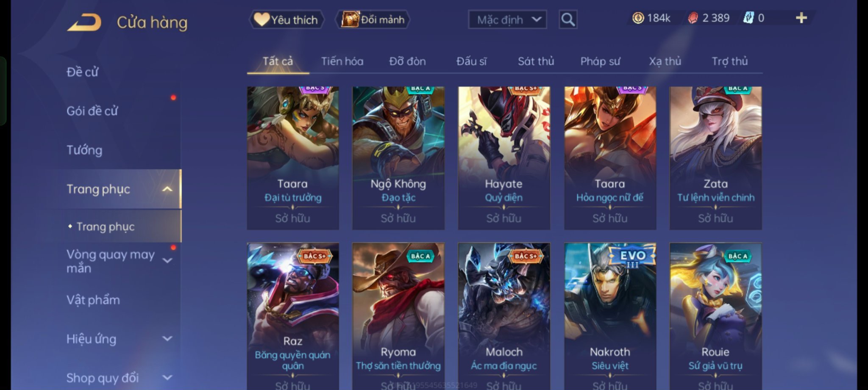Expand Vòng quay may mắn section
The width and height of the screenshot is (868, 390).
click(x=167, y=260)
